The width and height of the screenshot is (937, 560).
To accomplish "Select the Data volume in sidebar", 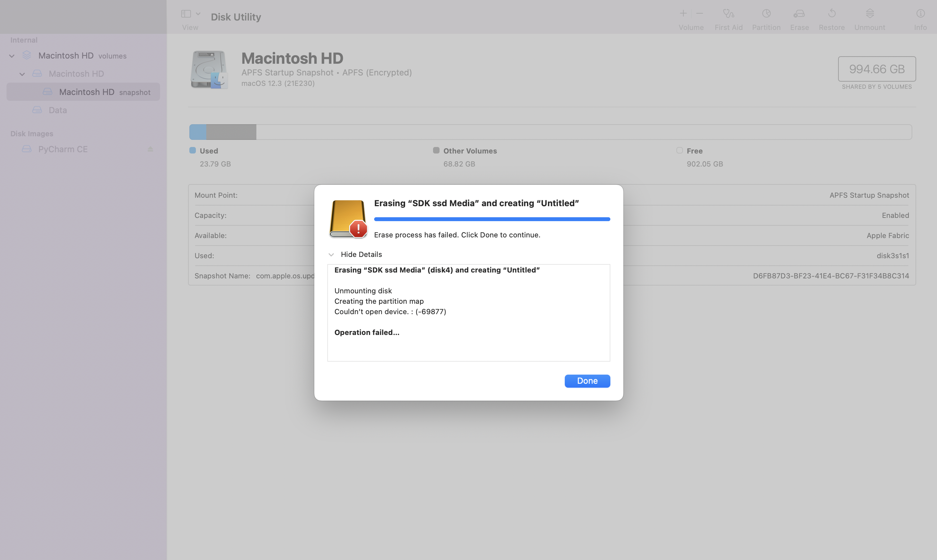I will point(57,110).
